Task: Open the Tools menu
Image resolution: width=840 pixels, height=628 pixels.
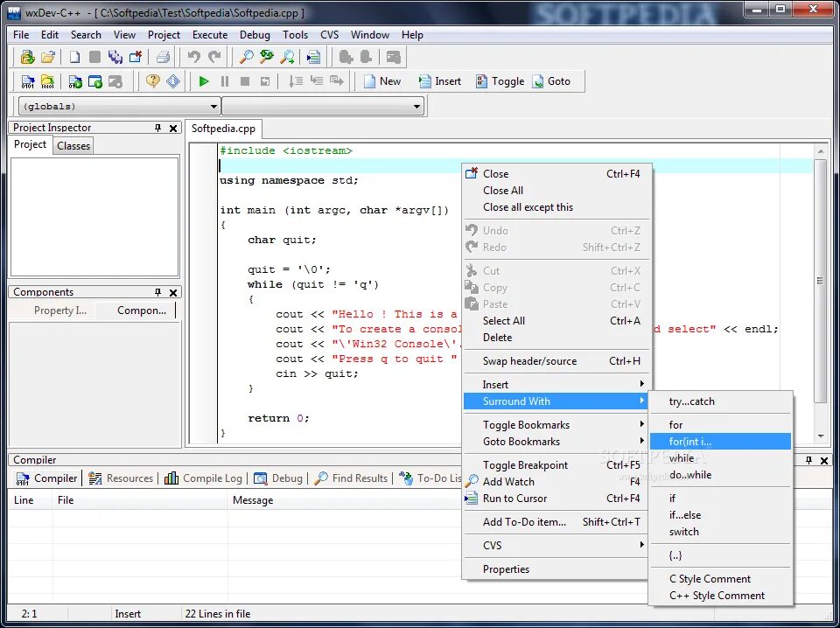Action: tap(295, 35)
